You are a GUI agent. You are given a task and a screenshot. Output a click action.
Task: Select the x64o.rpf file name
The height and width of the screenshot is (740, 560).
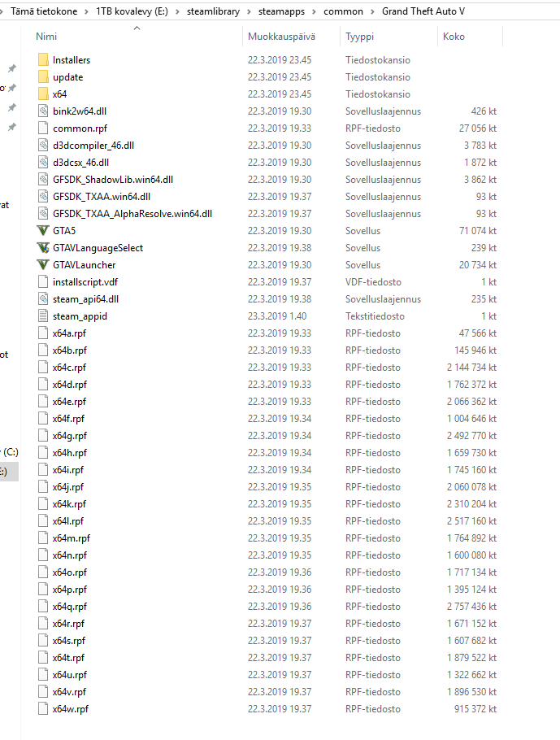[x=70, y=572]
